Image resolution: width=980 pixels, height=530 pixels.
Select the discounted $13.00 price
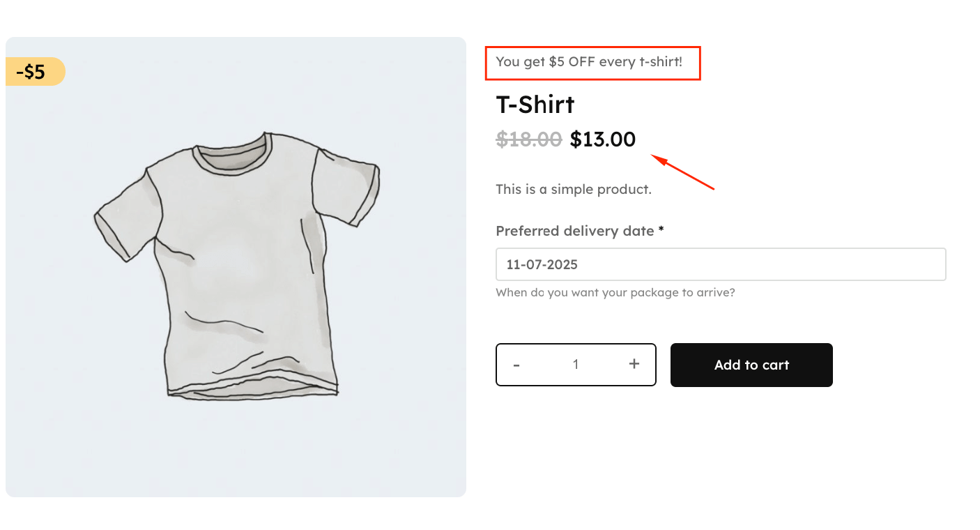(603, 139)
